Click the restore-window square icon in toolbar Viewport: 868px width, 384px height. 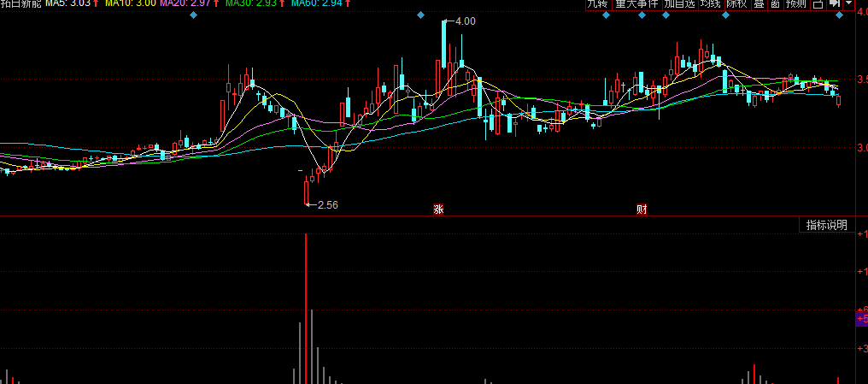point(818,4)
